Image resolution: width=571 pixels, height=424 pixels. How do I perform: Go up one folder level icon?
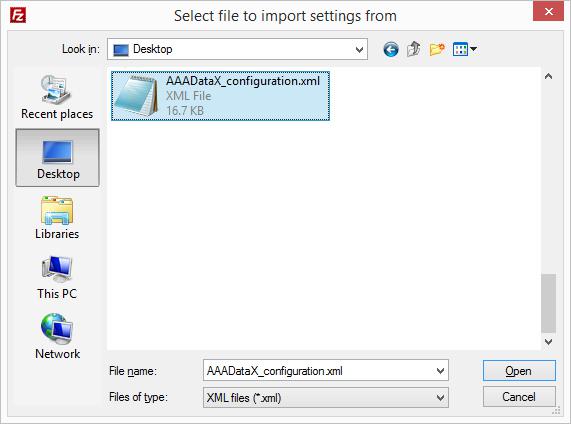pos(413,49)
